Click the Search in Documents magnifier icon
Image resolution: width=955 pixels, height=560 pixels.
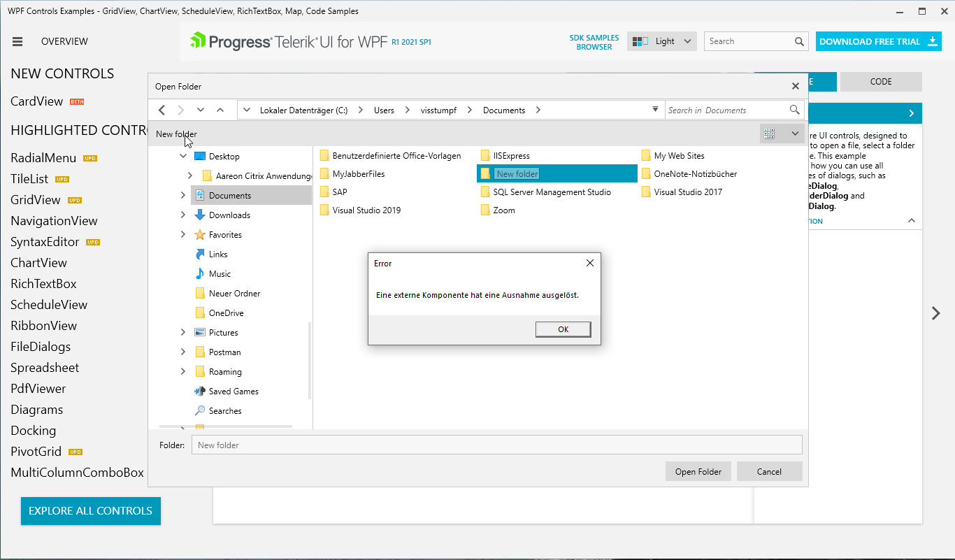click(x=794, y=110)
